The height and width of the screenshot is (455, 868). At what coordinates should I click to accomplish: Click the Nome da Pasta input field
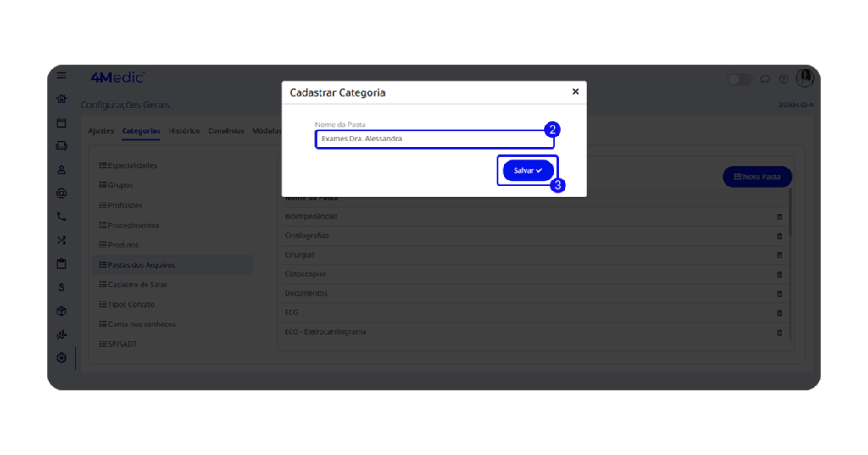[x=434, y=139]
